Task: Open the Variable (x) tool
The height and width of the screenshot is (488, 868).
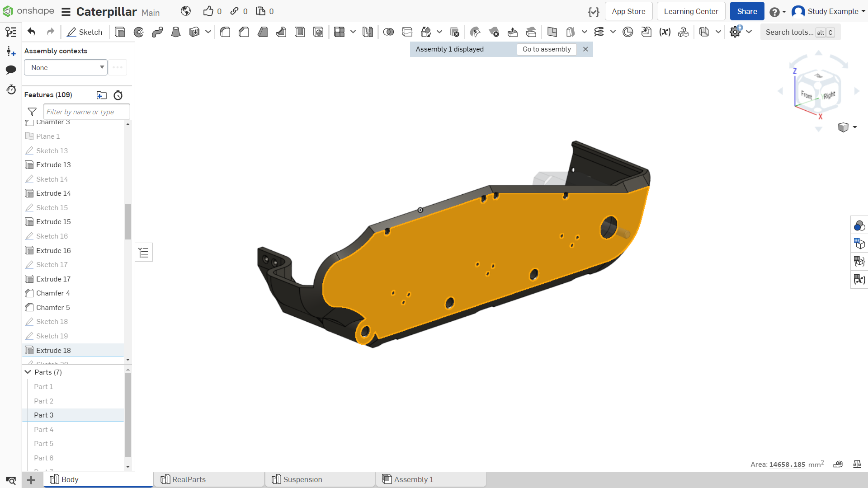Action: 665,32
